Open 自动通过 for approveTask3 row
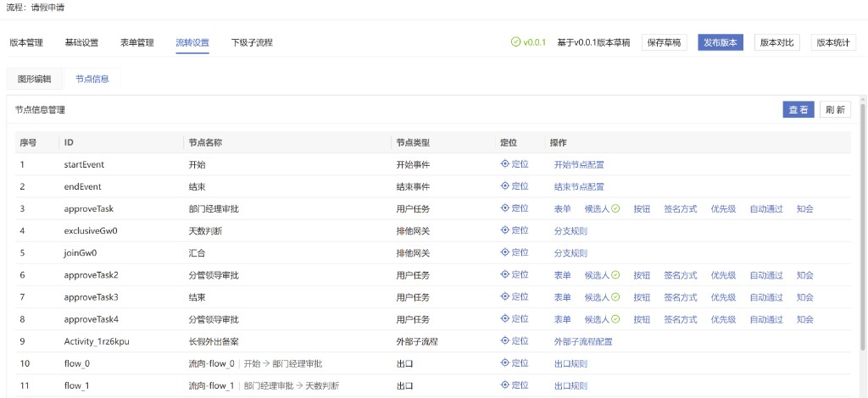Image resolution: width=868 pixels, height=398 pixels. (766, 297)
